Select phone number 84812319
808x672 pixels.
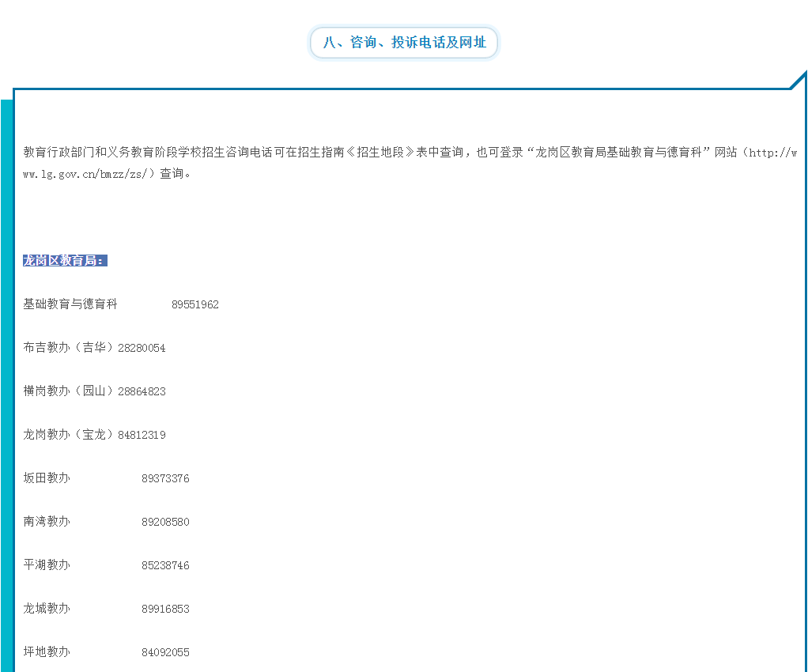pos(142,435)
